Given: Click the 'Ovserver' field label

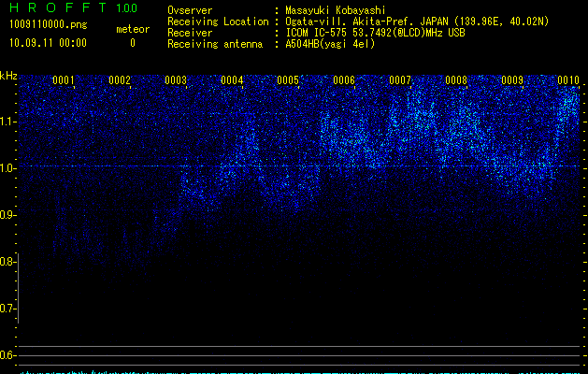Looking at the screenshot, I should point(190,10).
